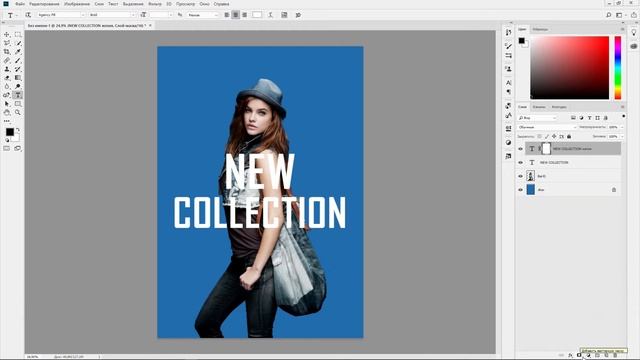The width and height of the screenshot is (640, 360).
Task: Open the extra tools ellipsis menu
Action: [x=7, y=121]
